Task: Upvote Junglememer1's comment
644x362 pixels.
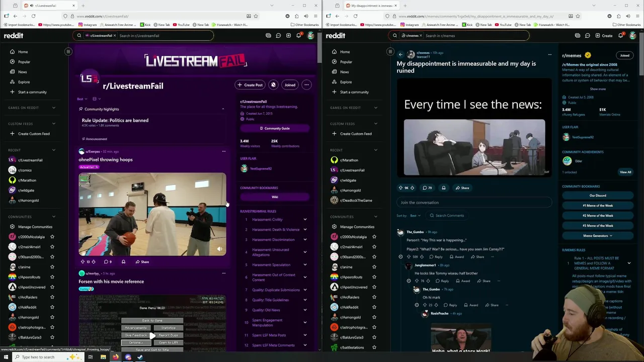Action: point(417,281)
